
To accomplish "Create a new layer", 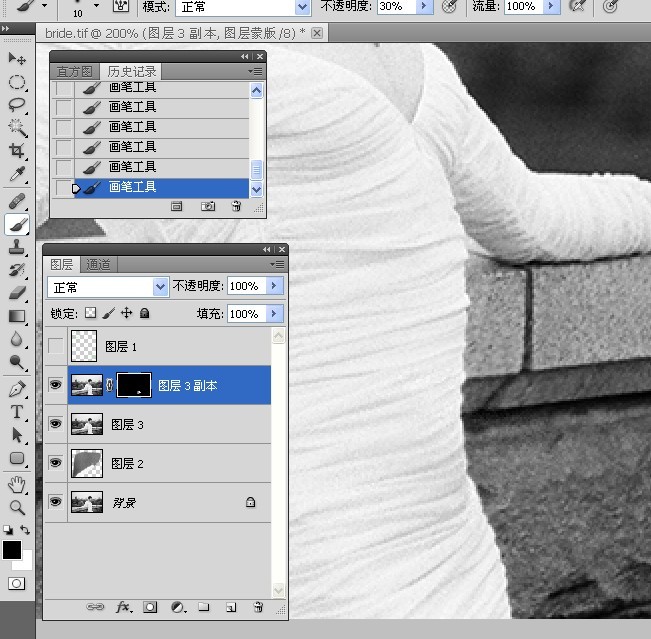I will [x=231, y=607].
